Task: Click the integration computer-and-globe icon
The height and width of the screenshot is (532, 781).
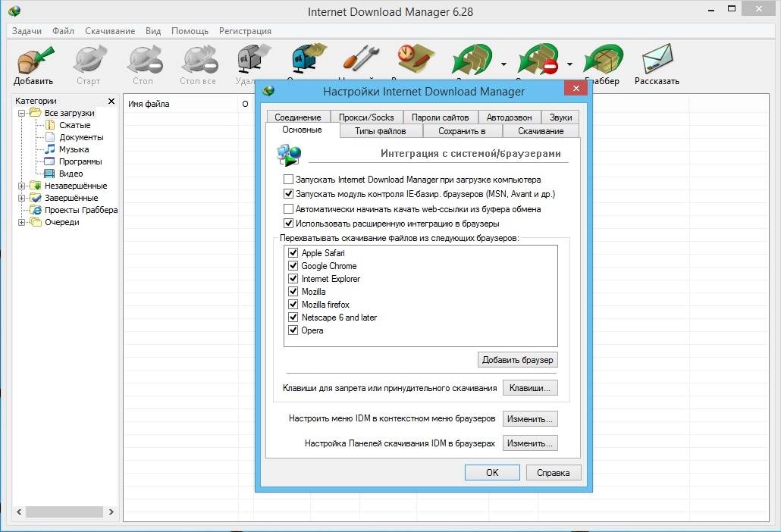Action: [289, 155]
